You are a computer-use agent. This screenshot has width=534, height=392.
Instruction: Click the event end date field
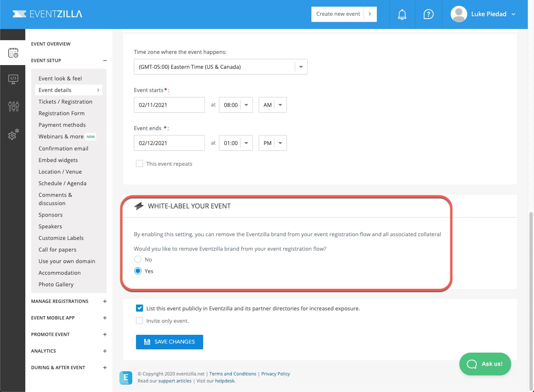coord(169,143)
